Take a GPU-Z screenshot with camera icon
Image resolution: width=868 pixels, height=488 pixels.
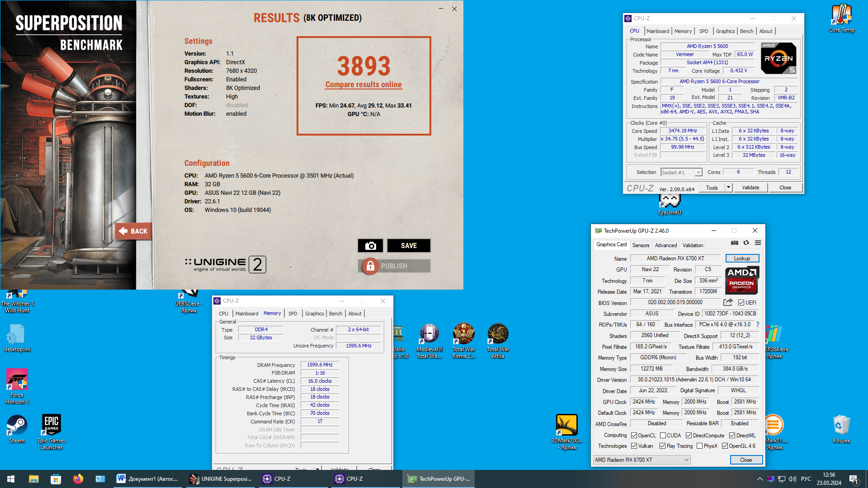[x=735, y=243]
